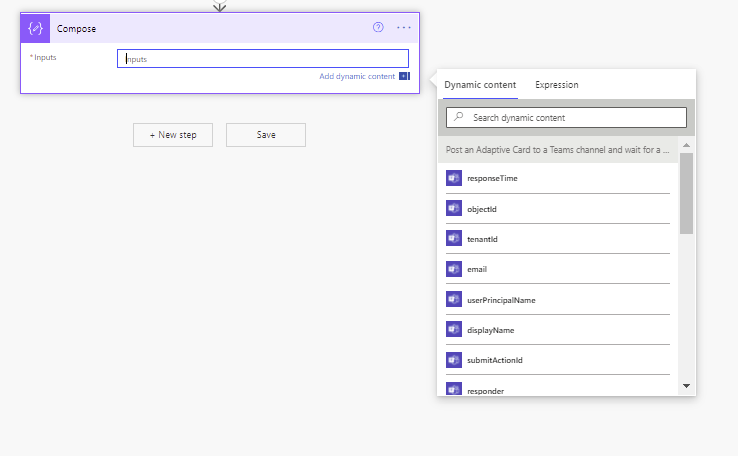Screen dimensions: 738x456
Task: Click the Add dynamic content link
Action: pos(357,76)
